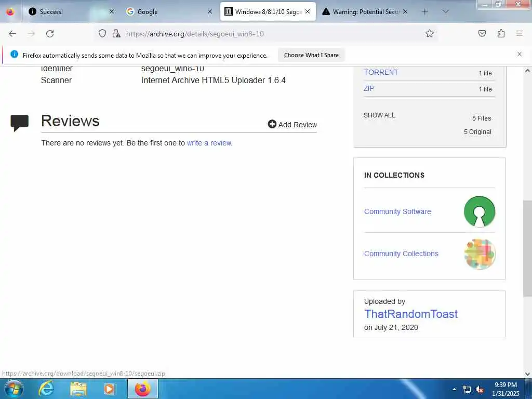
Task: Click the Choose What I Share button
Action: (311, 55)
